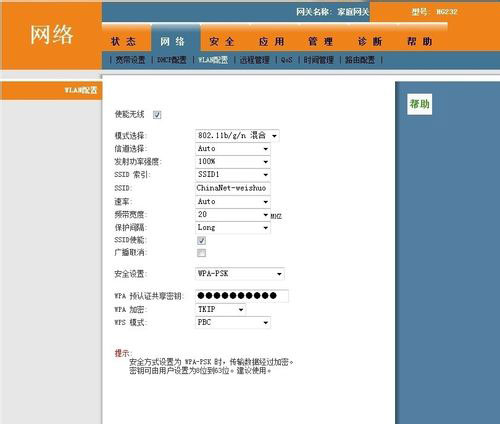Go to the 管理 tab
Viewport: 500px width, 424px height.
coord(320,42)
